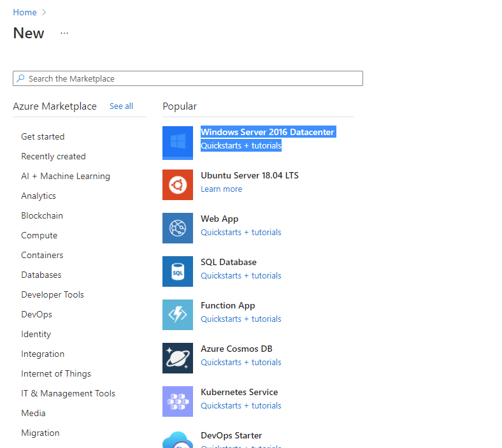The width and height of the screenshot is (502, 448).
Task: Click the breadcrumb chevron after Home
Action: point(44,12)
